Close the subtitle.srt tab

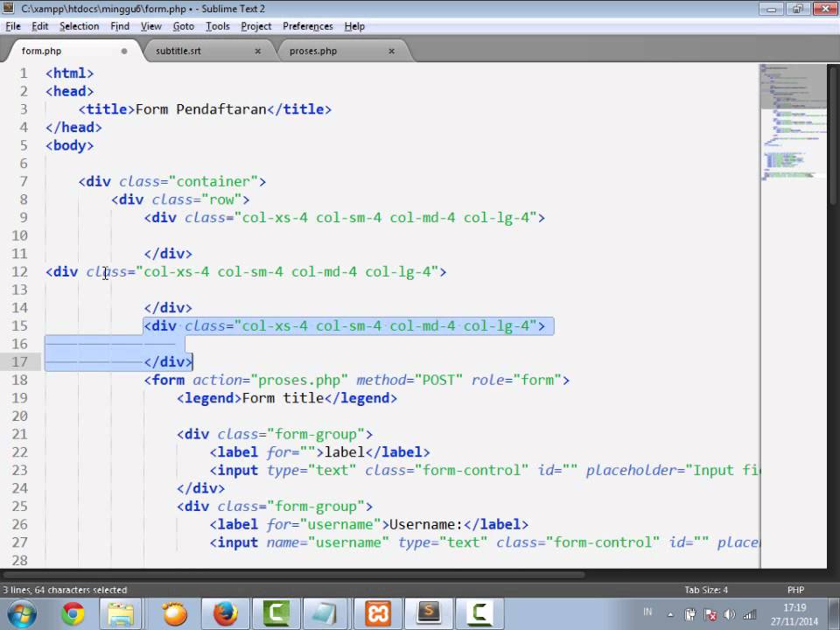pos(257,51)
